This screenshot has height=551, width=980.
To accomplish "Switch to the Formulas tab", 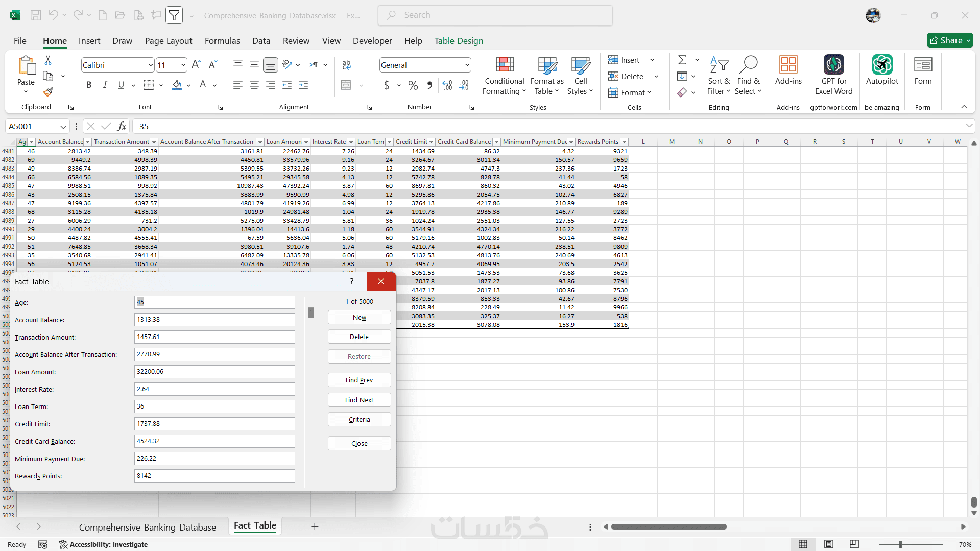I will coord(222,41).
